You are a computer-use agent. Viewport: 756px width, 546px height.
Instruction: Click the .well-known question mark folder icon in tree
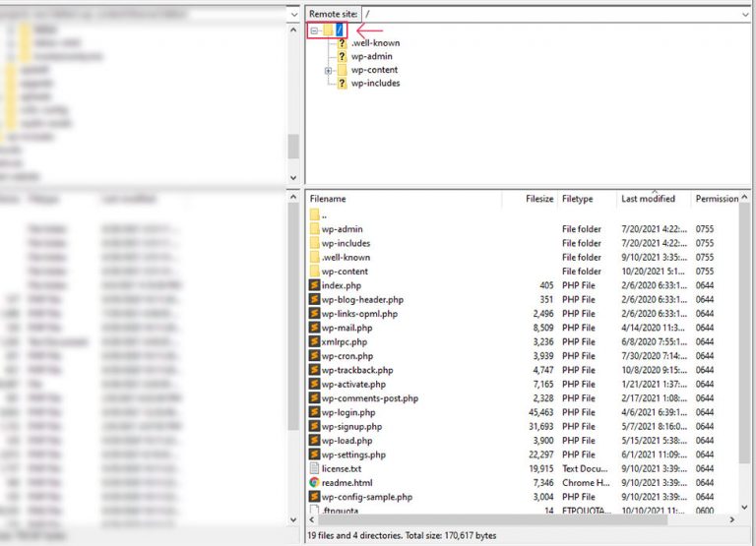(x=342, y=43)
